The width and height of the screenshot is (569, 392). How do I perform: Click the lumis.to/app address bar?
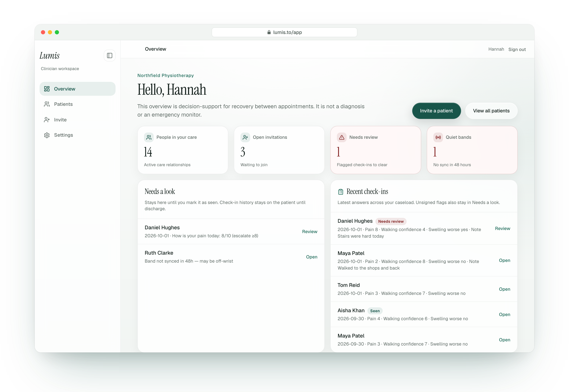(284, 32)
